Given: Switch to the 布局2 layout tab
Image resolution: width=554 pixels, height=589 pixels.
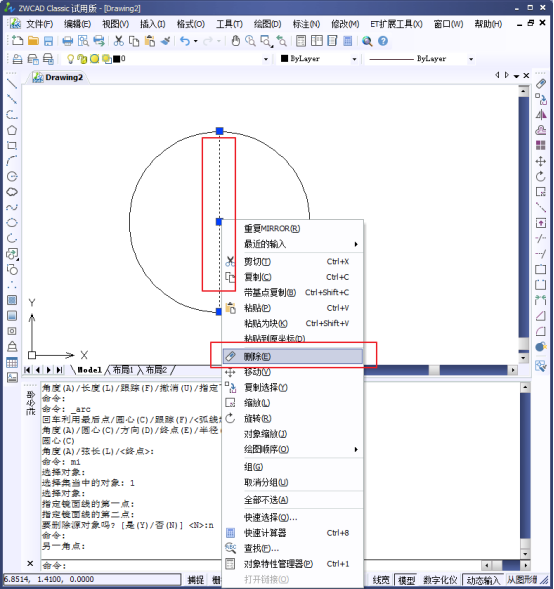Looking at the screenshot, I should point(156,370).
